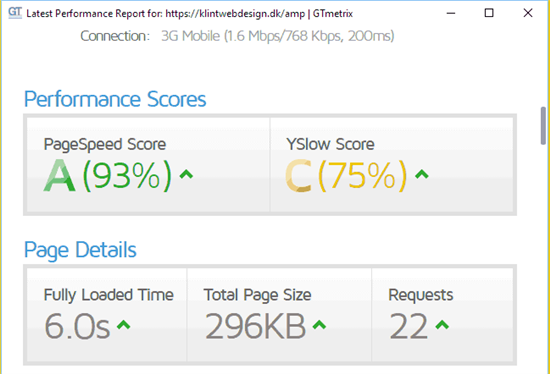The width and height of the screenshot is (550, 374).
Task: Maximize the GTmetrix report window
Action: pyautogui.click(x=489, y=13)
